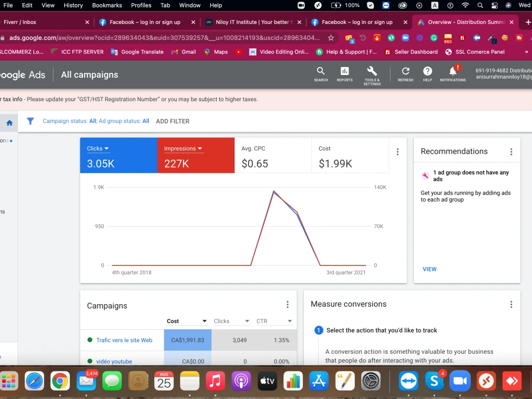Select the Cost metric card

tap(350, 155)
